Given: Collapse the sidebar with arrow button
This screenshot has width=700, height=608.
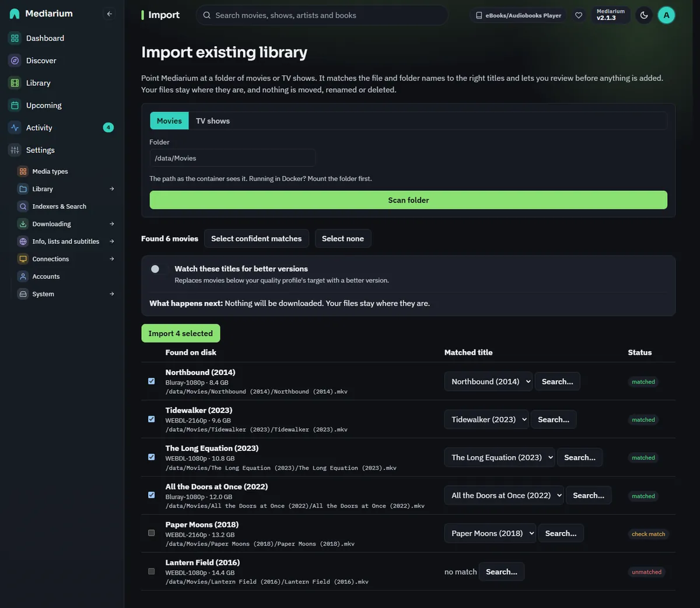Looking at the screenshot, I should 109,13.
